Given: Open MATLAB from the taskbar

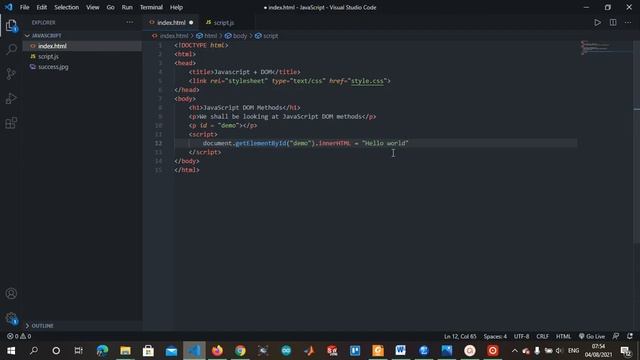Looking at the screenshot, I should (x=309, y=351).
